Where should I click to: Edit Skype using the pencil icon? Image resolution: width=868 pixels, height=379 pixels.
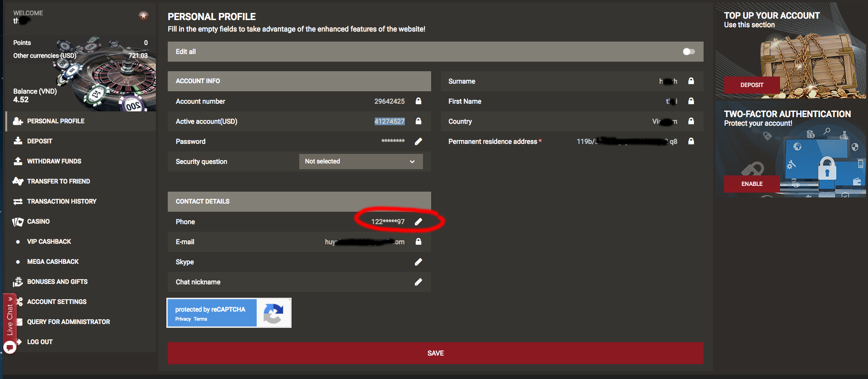point(418,261)
